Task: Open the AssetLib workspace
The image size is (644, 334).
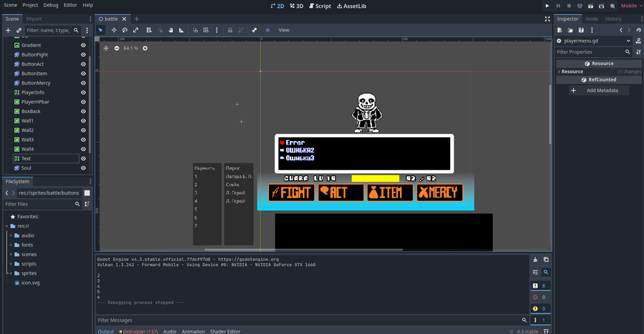Action: click(x=351, y=6)
